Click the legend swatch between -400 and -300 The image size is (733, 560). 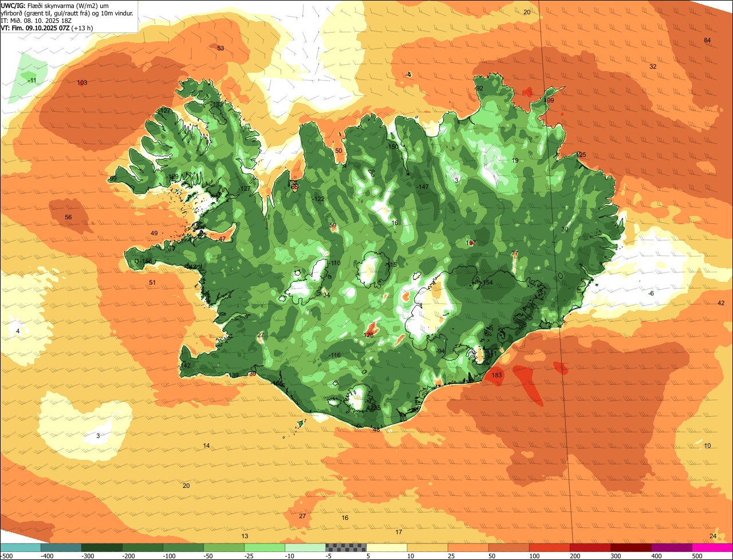pyautogui.click(x=61, y=547)
